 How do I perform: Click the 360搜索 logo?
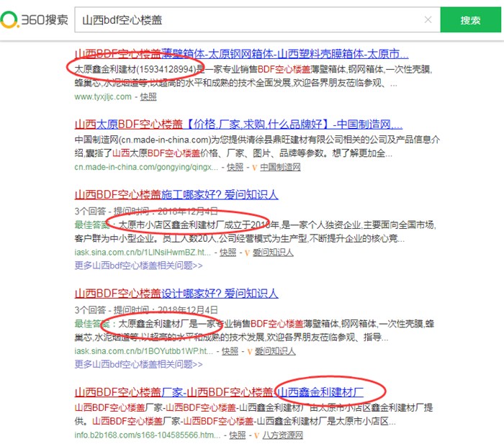click(35, 19)
